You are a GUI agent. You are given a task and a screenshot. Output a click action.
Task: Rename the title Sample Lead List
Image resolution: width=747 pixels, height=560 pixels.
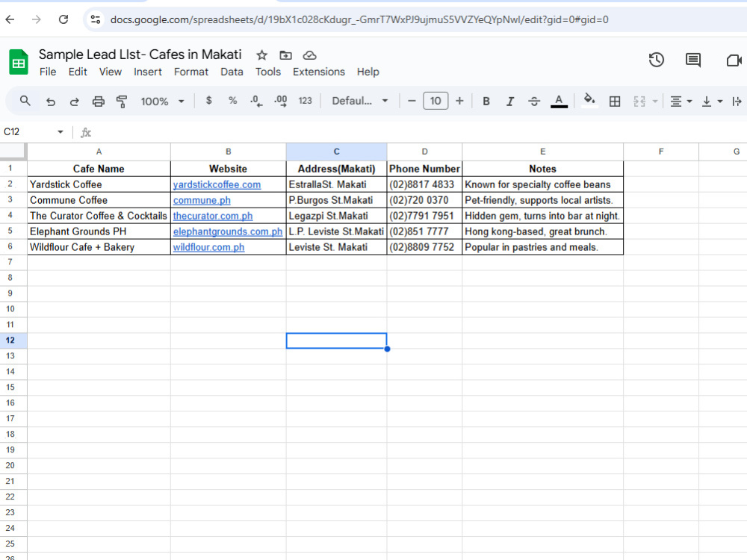pos(140,55)
